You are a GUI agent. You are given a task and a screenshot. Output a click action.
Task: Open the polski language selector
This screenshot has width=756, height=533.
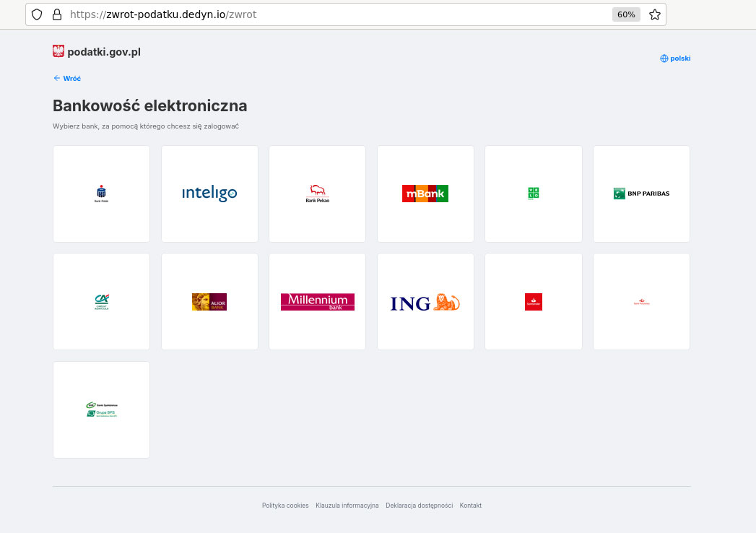[x=676, y=58]
